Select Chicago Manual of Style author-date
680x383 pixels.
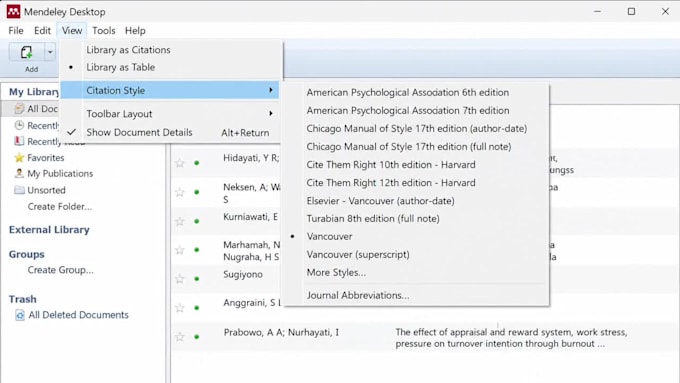click(416, 129)
